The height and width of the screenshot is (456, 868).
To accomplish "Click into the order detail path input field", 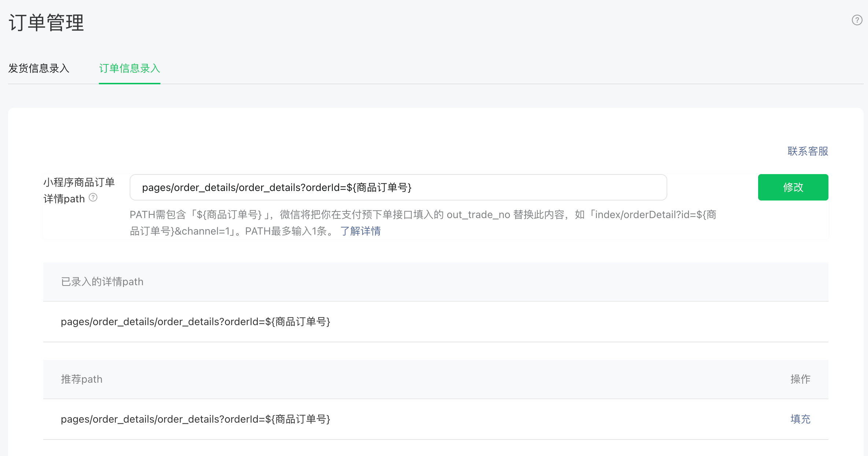I will pos(398,187).
